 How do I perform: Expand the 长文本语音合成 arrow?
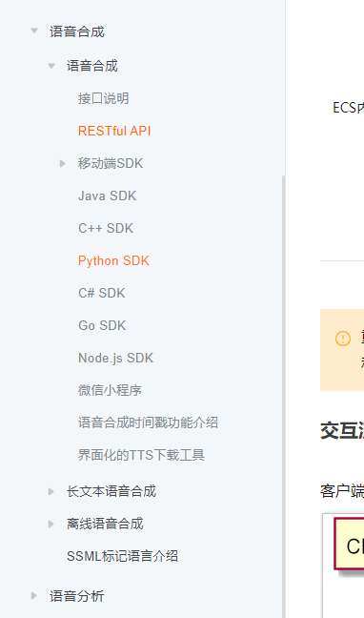point(51,491)
